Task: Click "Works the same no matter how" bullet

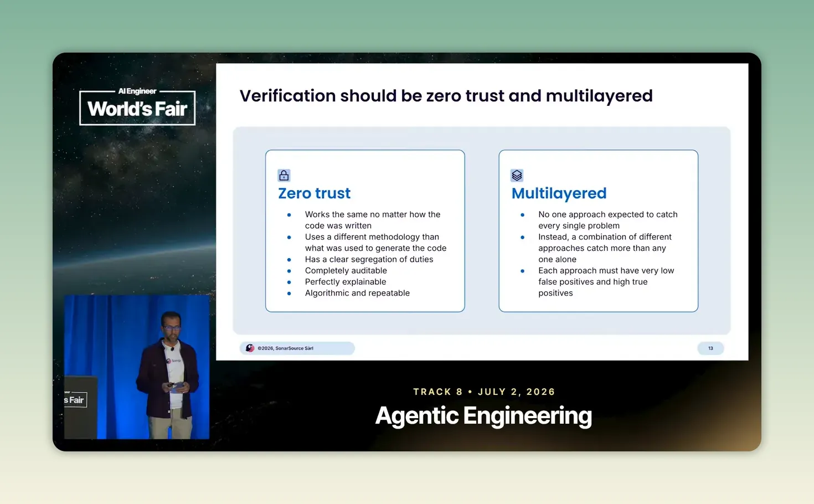Action: click(x=373, y=220)
